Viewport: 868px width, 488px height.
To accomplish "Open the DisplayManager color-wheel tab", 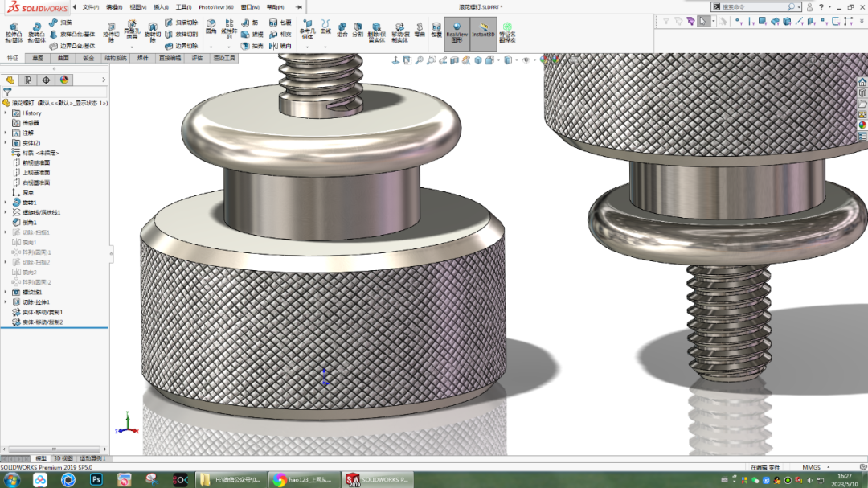I will coord(64,80).
